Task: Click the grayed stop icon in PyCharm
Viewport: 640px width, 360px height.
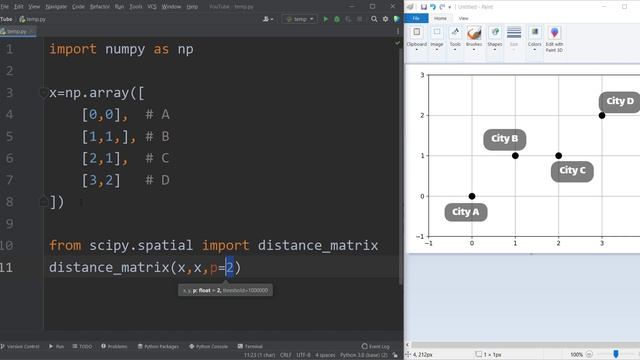Action: tap(359, 19)
